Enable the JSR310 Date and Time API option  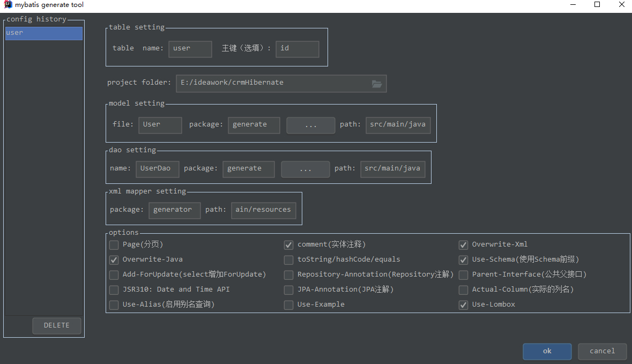click(x=114, y=289)
